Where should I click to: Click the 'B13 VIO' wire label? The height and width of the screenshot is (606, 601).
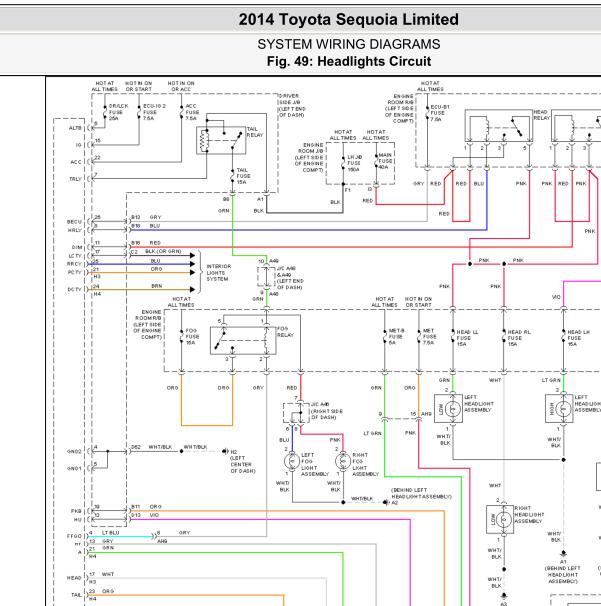[x=145, y=515]
